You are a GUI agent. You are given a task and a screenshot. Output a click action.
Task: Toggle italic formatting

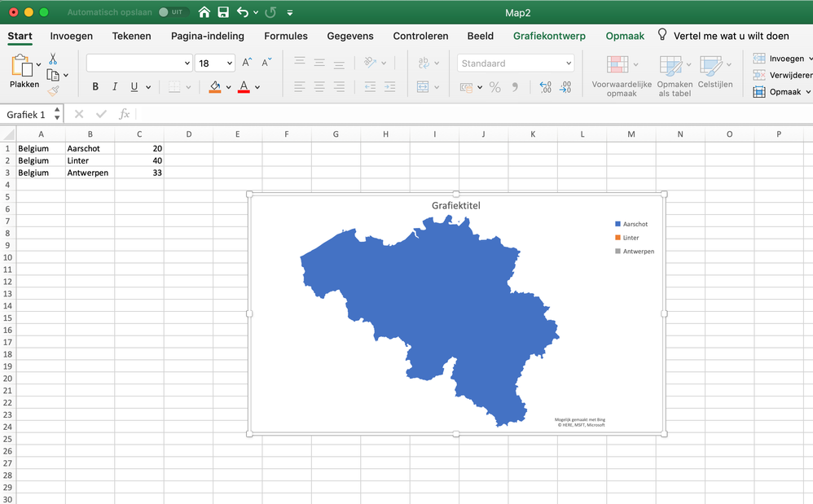(115, 86)
